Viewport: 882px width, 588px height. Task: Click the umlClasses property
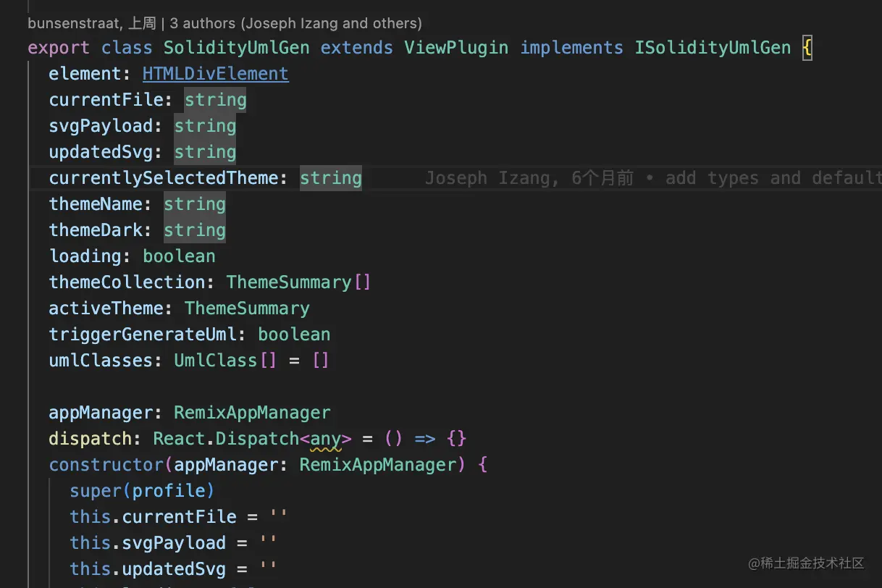(101, 361)
